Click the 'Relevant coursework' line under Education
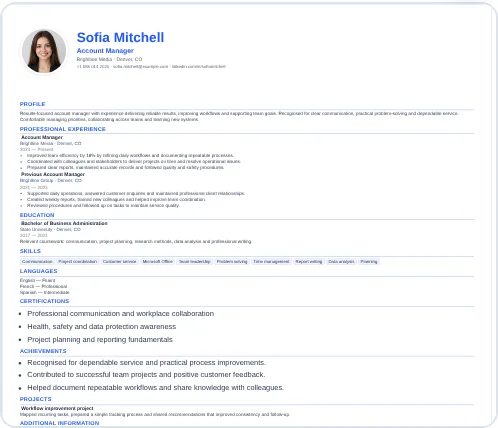Screen dimensions: 498x428 tap(136, 241)
